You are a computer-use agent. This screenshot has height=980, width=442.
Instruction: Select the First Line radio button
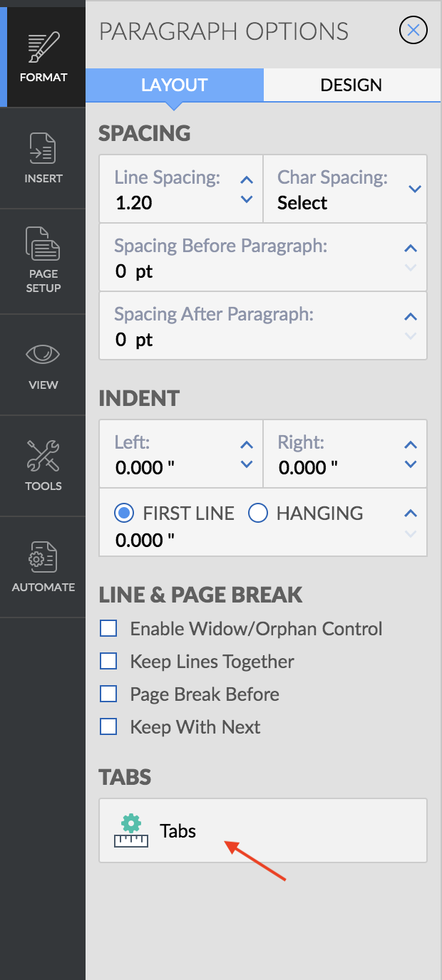point(124,513)
